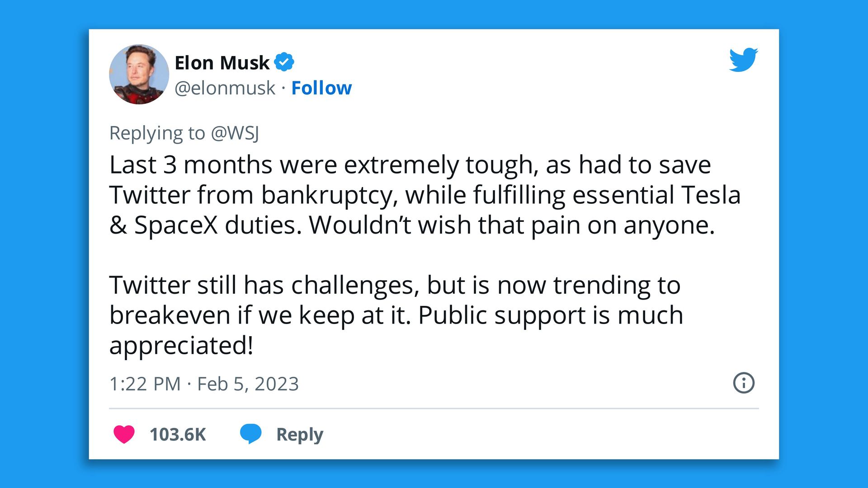
Task: Click the blue reply speech bubble icon
Action: point(250,434)
